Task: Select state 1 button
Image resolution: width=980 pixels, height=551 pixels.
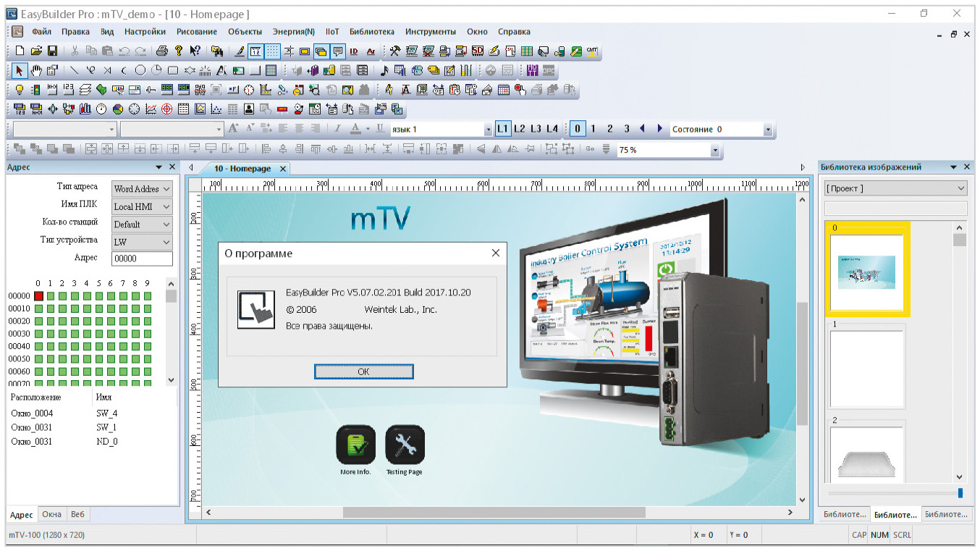Action: [x=594, y=129]
